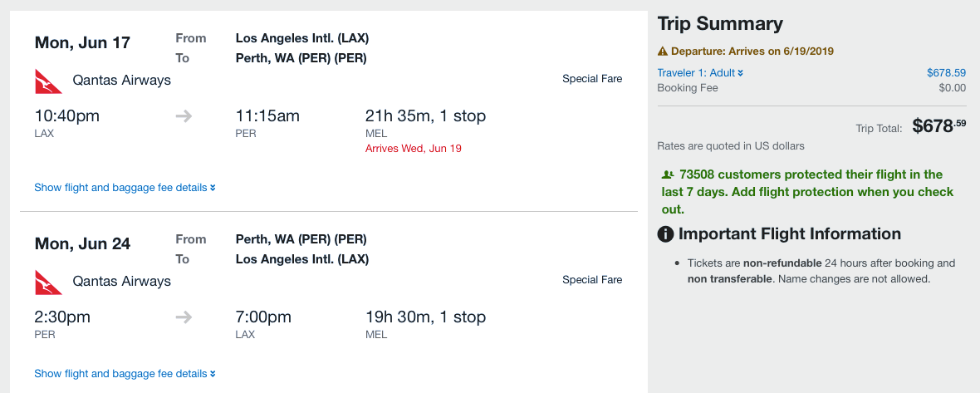Click the arrow icon in the return flight row
This screenshot has width=980, height=393.
tap(184, 317)
